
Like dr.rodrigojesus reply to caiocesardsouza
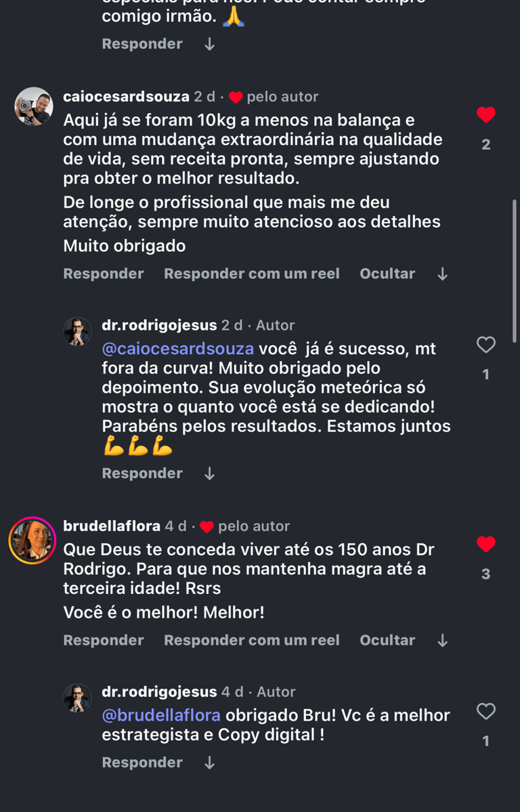tap(486, 345)
